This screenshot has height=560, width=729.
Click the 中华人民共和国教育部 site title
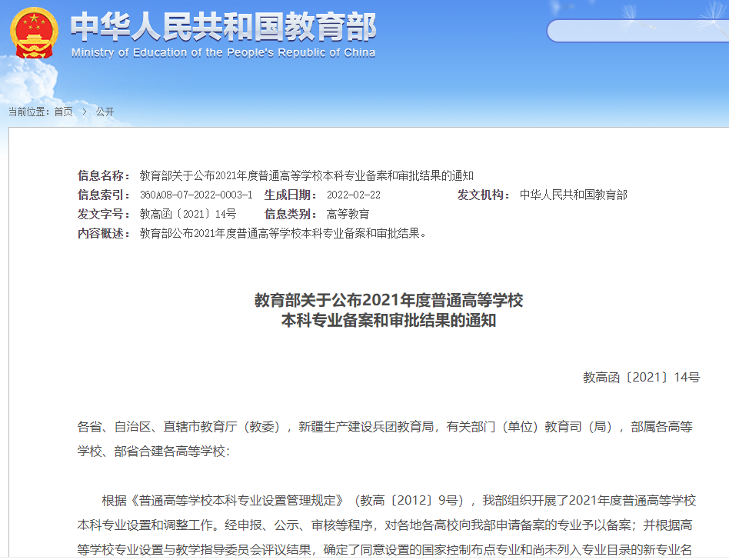223,27
